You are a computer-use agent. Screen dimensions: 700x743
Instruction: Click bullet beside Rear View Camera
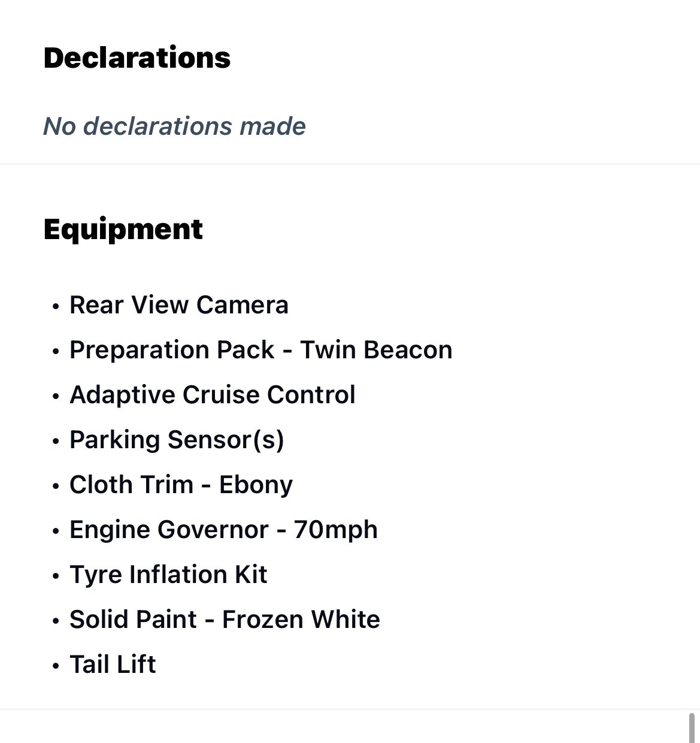(x=56, y=307)
